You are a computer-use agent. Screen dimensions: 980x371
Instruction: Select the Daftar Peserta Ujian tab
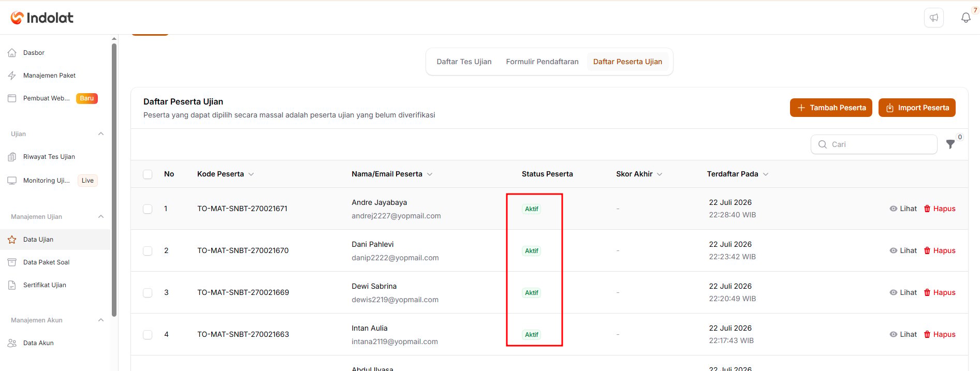click(x=627, y=62)
